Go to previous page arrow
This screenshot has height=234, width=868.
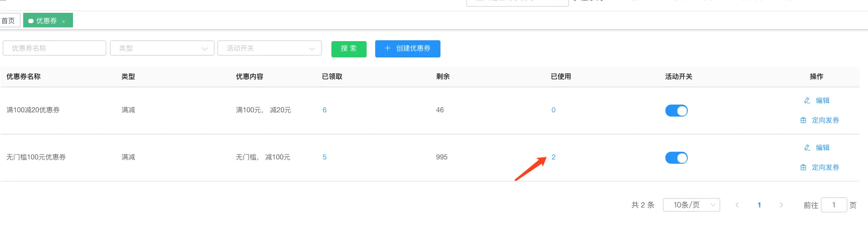pyautogui.click(x=737, y=205)
